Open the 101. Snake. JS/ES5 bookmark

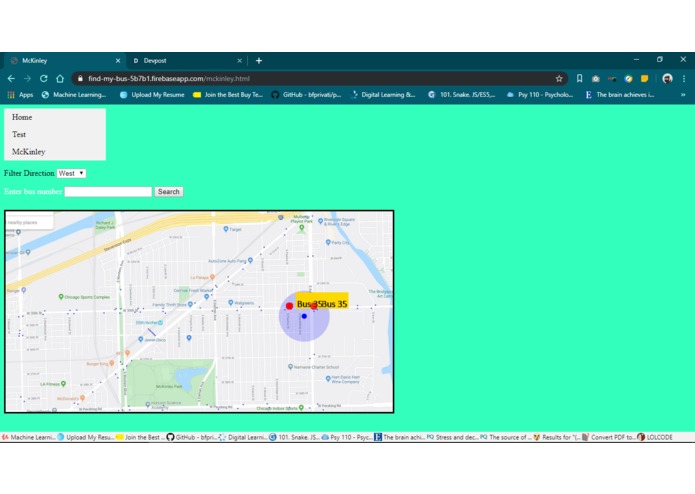point(461,95)
